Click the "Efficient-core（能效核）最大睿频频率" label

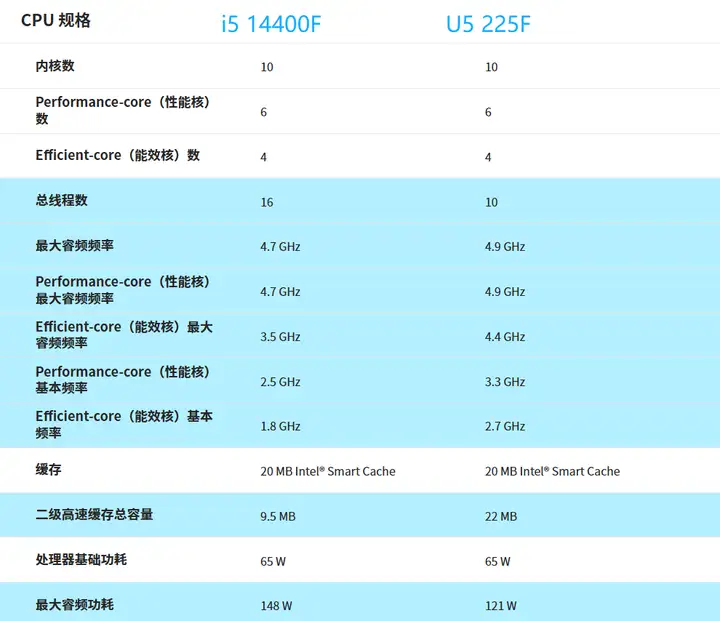[x=124, y=335]
